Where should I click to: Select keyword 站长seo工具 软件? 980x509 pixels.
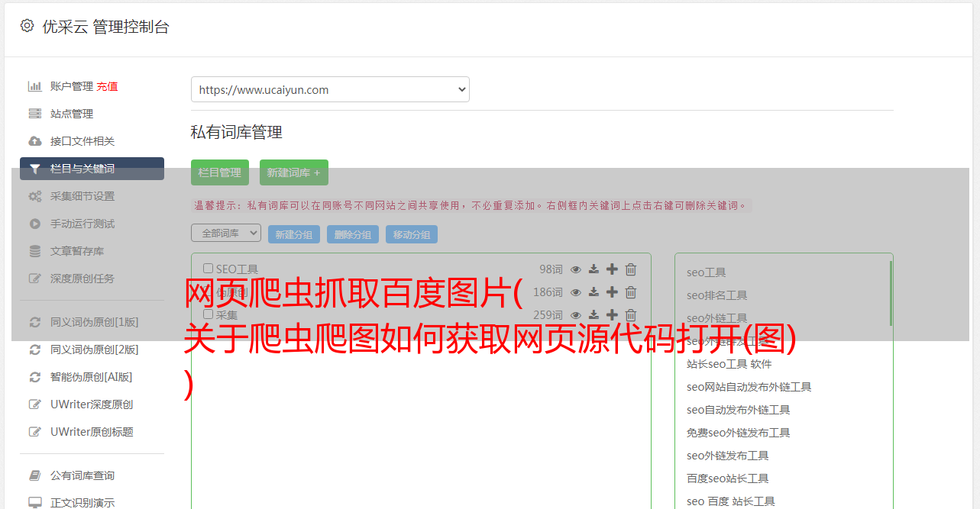coord(729,364)
